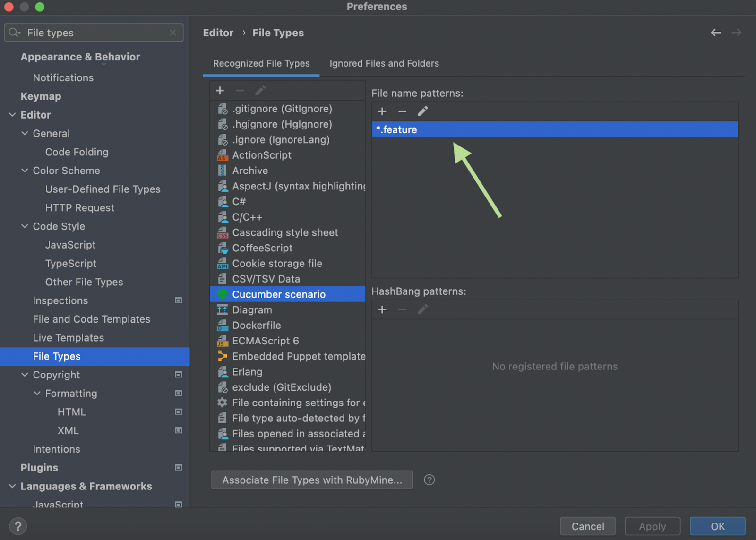Image resolution: width=756 pixels, height=540 pixels.
Task: Open the Intentions settings page
Action: coord(57,449)
